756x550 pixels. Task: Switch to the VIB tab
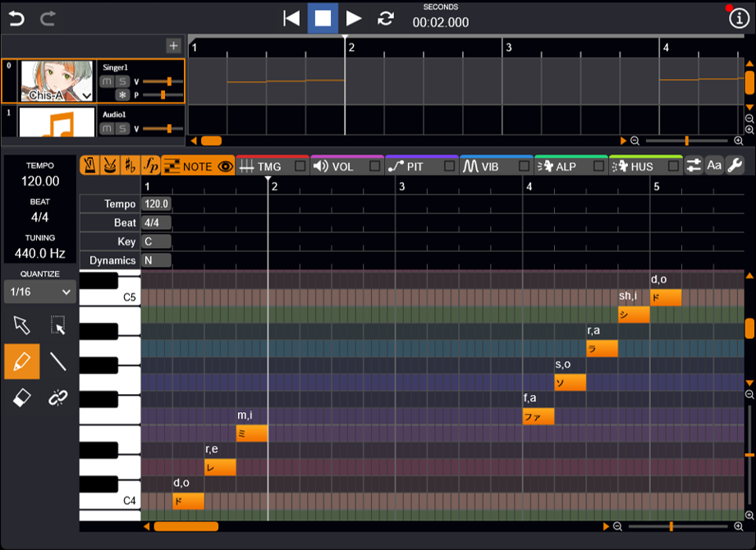[488, 167]
